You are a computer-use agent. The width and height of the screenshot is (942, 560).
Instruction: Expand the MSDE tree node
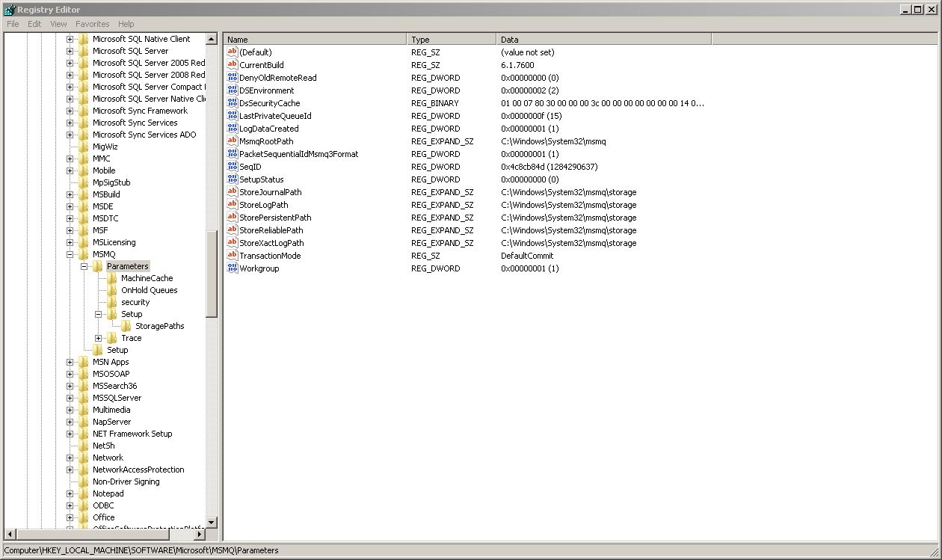click(x=70, y=206)
